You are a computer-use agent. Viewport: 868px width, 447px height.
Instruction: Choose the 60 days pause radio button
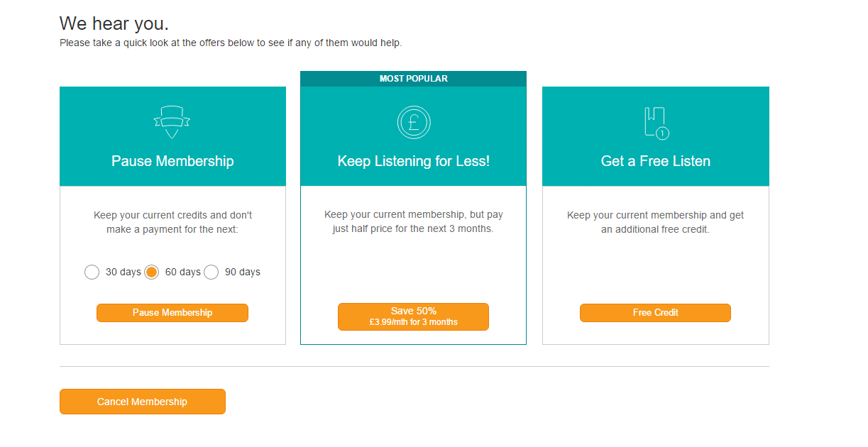tap(151, 272)
